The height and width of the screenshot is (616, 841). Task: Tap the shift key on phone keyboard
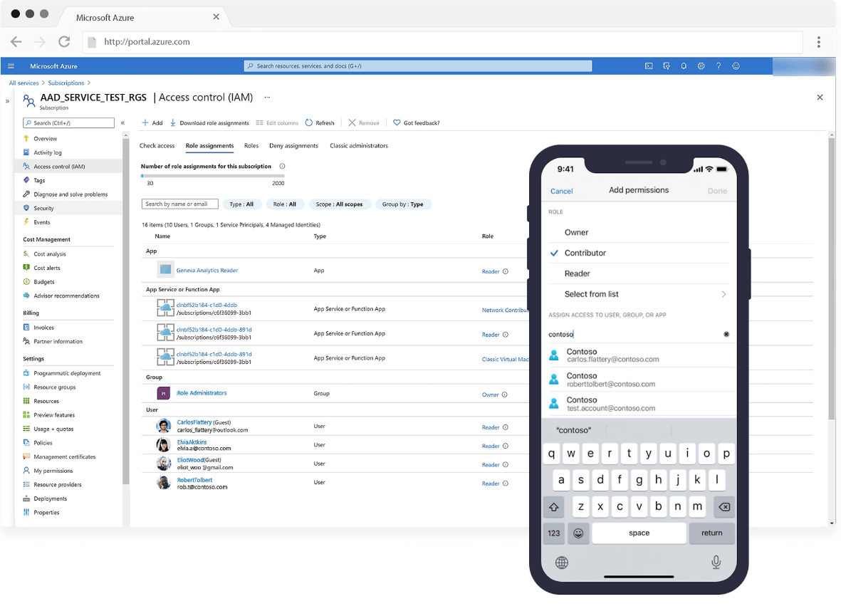pos(554,506)
